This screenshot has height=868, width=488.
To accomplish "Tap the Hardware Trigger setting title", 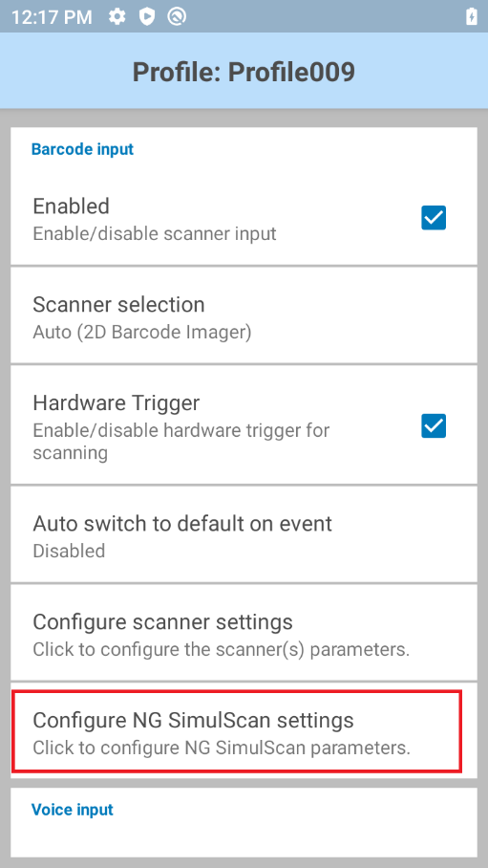I will click(117, 403).
